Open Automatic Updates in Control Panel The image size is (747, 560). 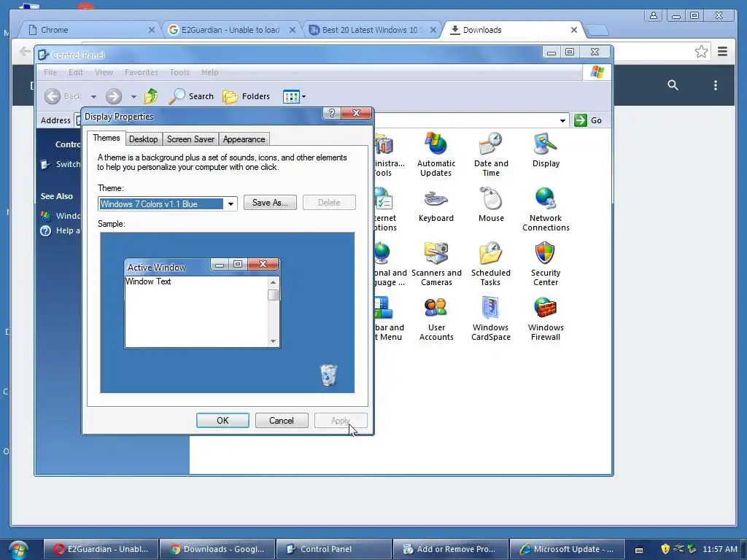(436, 155)
